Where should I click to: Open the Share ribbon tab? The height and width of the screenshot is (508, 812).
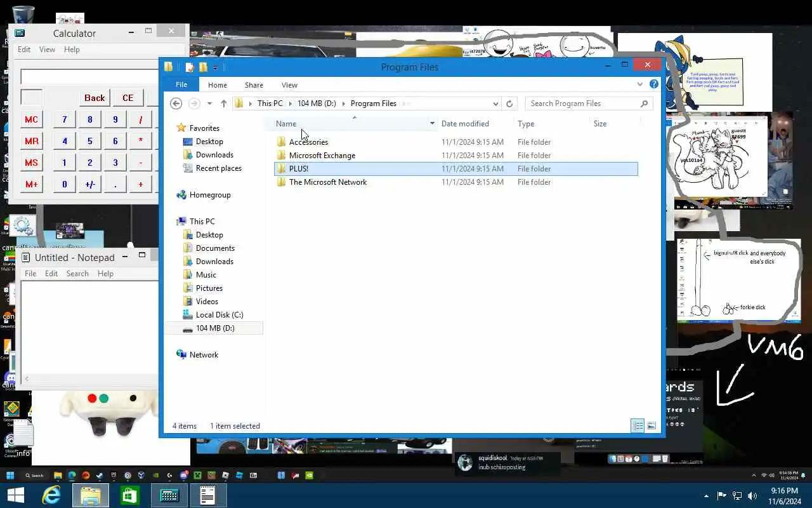pyautogui.click(x=254, y=85)
